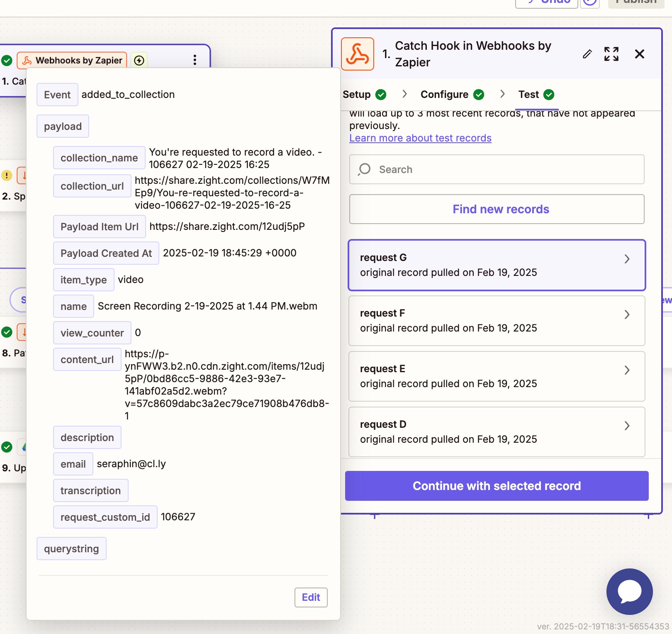Click the yellow warning icon on step 2
Screen dimensions: 672x634
pyautogui.click(x=7, y=176)
